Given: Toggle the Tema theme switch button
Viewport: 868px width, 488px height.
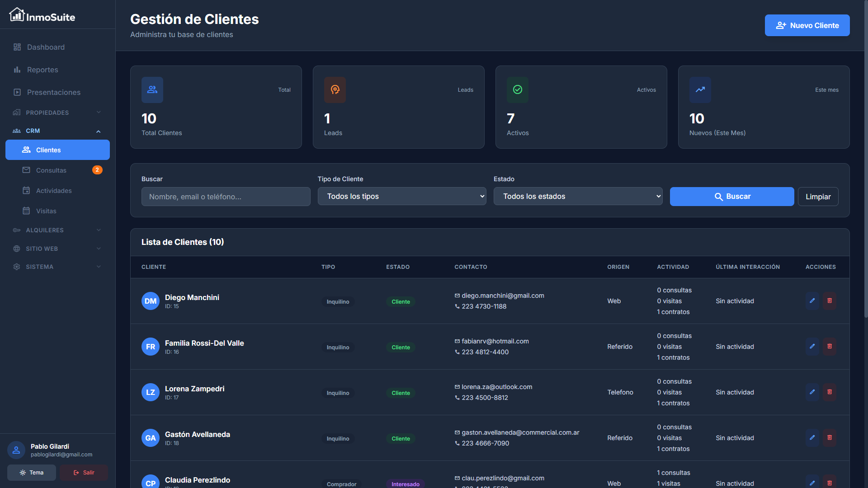Looking at the screenshot, I should pos(32,473).
